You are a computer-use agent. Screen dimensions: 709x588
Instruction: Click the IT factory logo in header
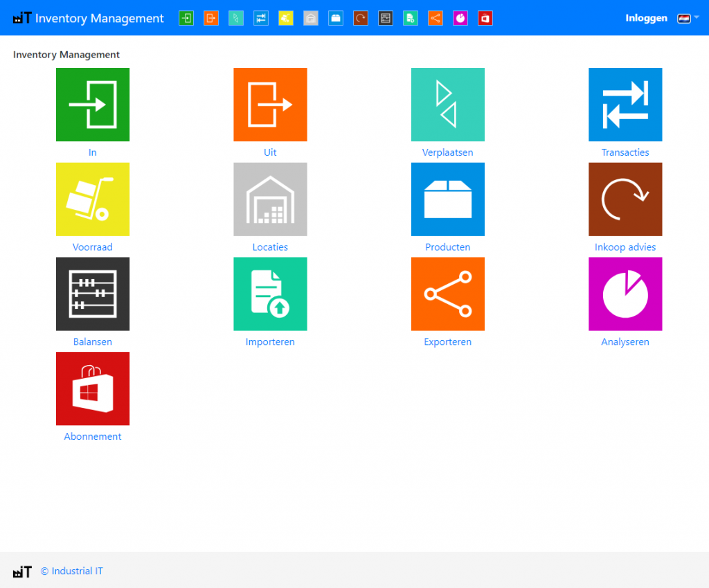tap(22, 17)
